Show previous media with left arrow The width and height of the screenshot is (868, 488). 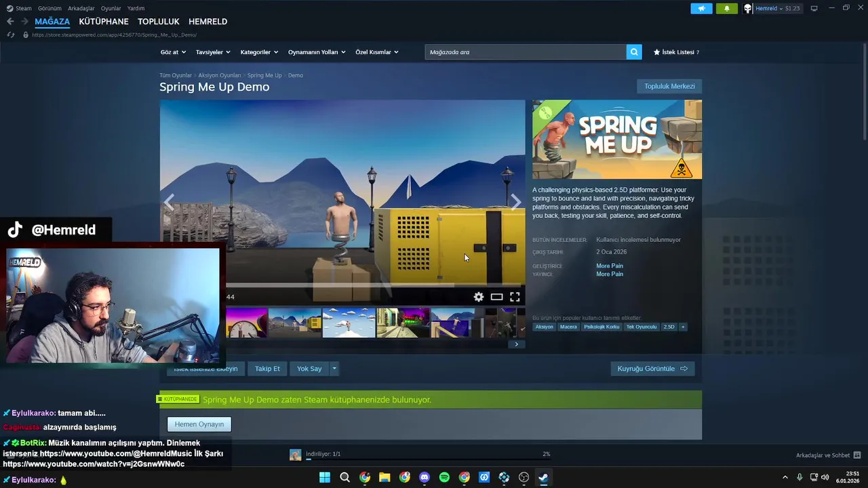pos(169,202)
